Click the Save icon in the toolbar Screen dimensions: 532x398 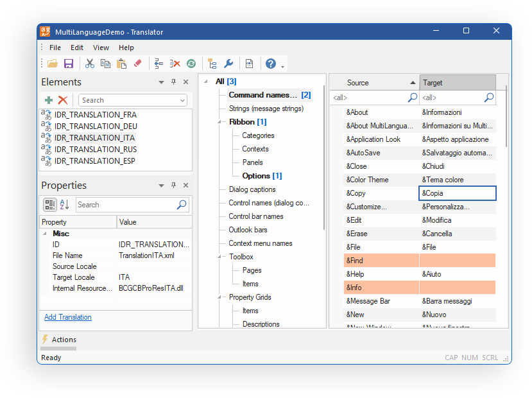pos(68,63)
